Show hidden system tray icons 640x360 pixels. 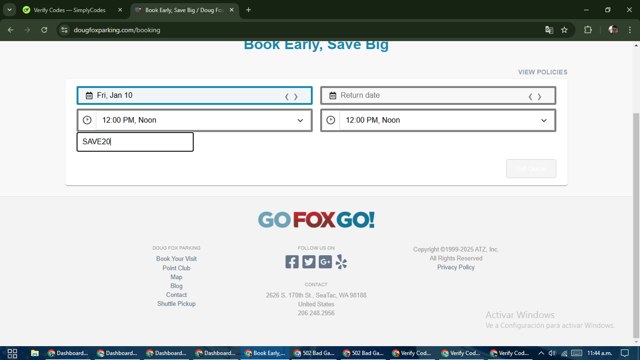tap(541, 353)
